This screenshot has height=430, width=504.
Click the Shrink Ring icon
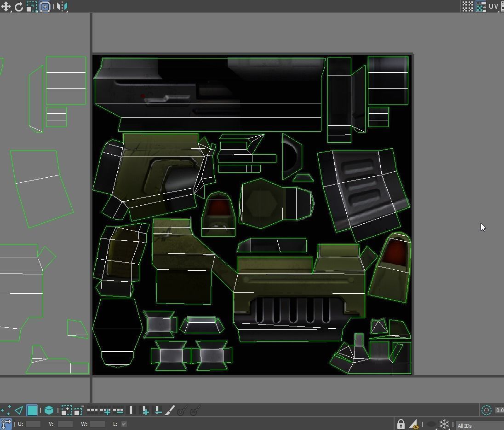pyautogui.click(x=158, y=410)
